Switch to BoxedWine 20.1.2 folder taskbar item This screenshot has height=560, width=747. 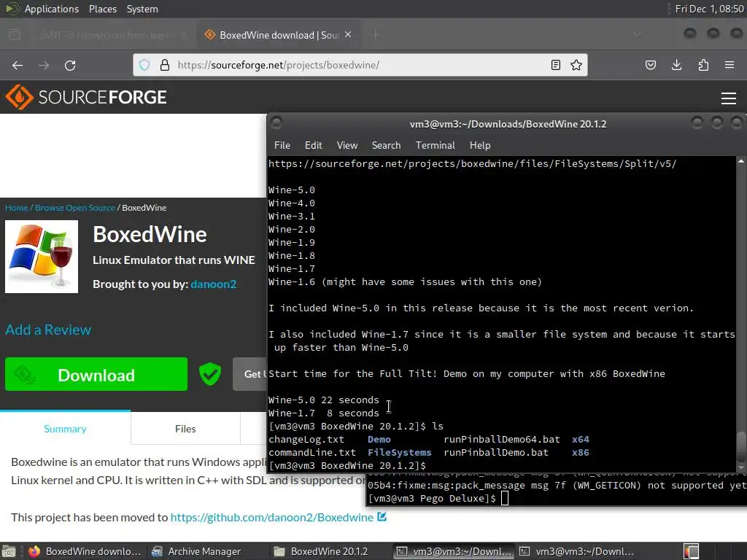pyautogui.click(x=321, y=551)
